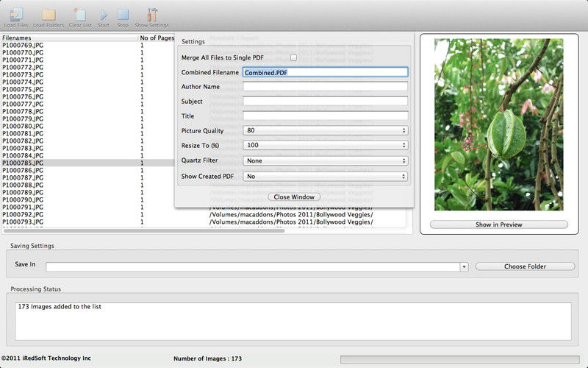Click the No of Pages column header
The height and width of the screenshot is (368, 588).
click(x=157, y=38)
